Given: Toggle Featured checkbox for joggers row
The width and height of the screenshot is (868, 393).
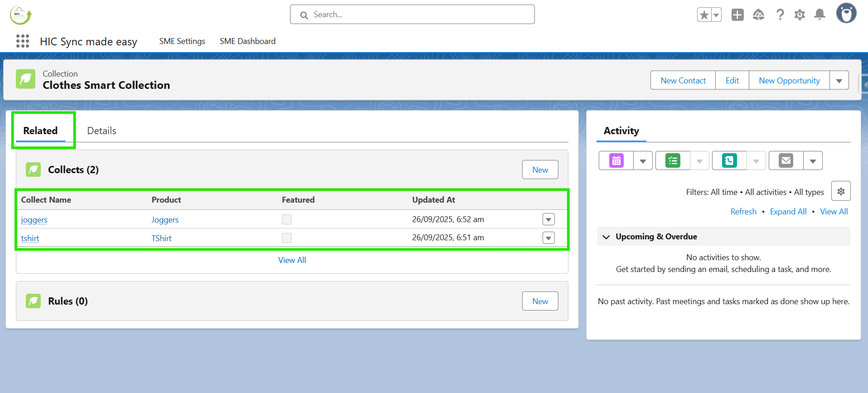Looking at the screenshot, I should (x=286, y=219).
